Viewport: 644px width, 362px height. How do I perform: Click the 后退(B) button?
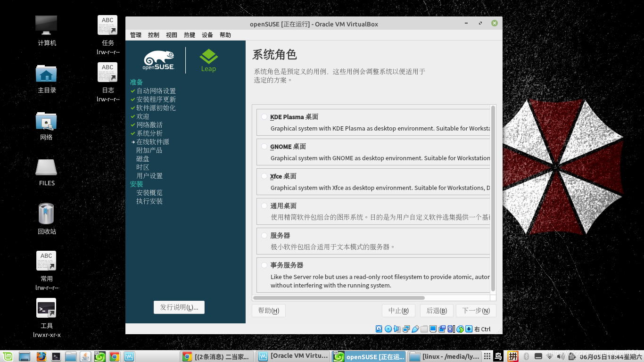point(437,311)
